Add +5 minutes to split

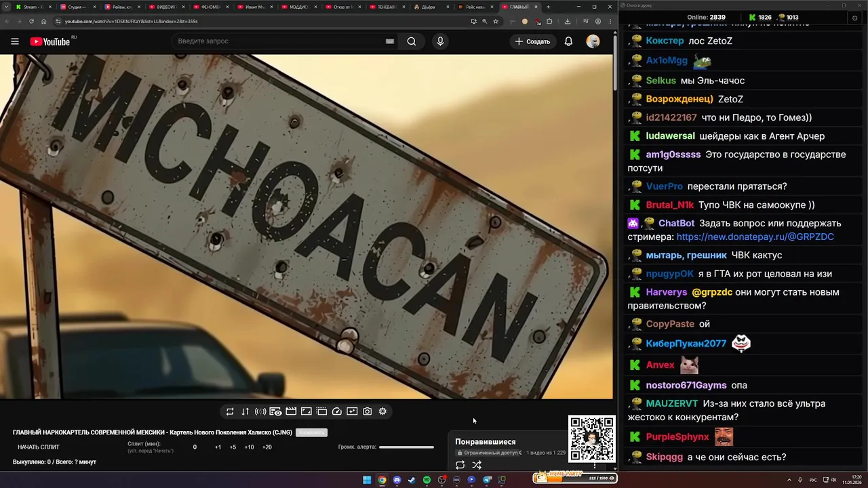[x=233, y=447]
